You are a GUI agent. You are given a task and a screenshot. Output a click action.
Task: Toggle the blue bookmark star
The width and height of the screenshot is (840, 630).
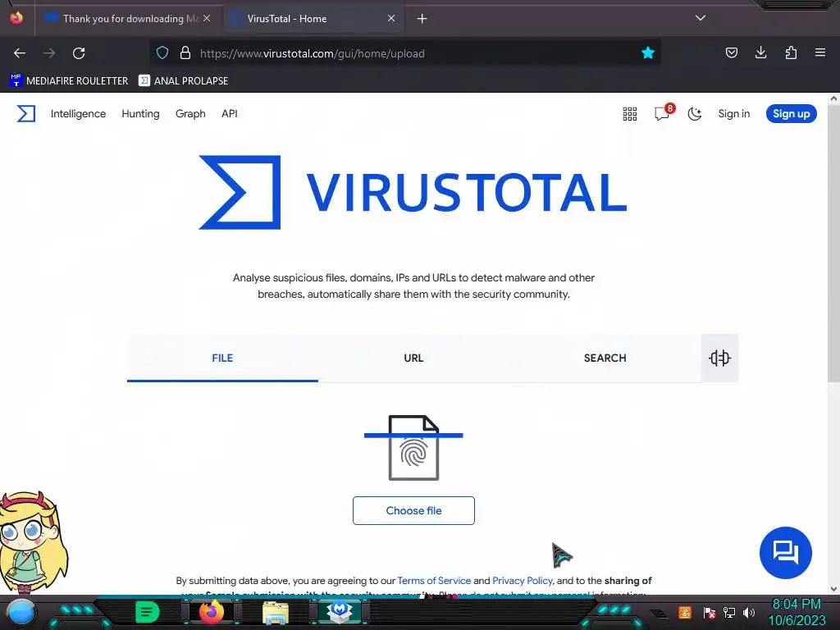tap(648, 52)
